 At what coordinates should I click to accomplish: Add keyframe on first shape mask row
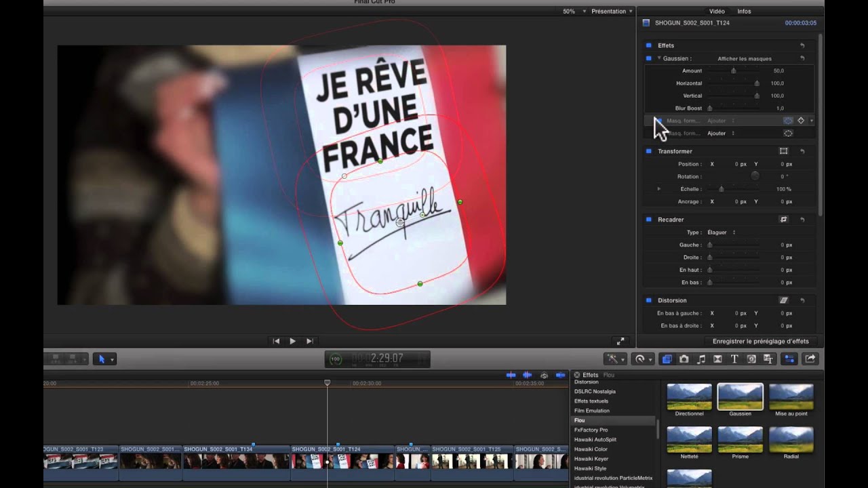point(801,121)
